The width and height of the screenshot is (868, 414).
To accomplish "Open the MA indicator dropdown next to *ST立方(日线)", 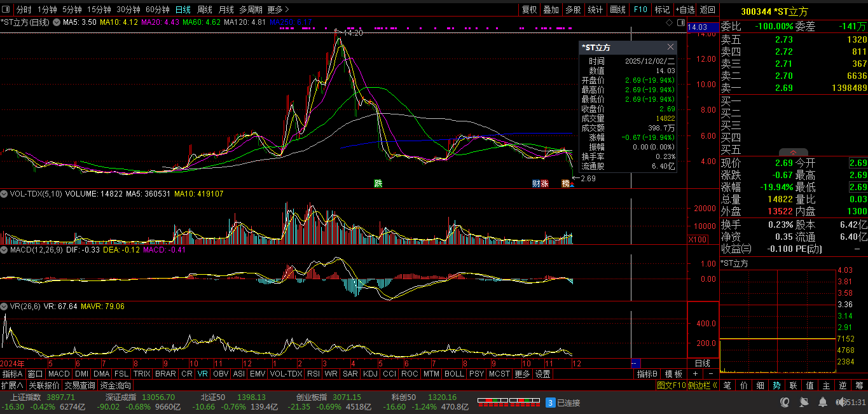I will pos(57,22).
